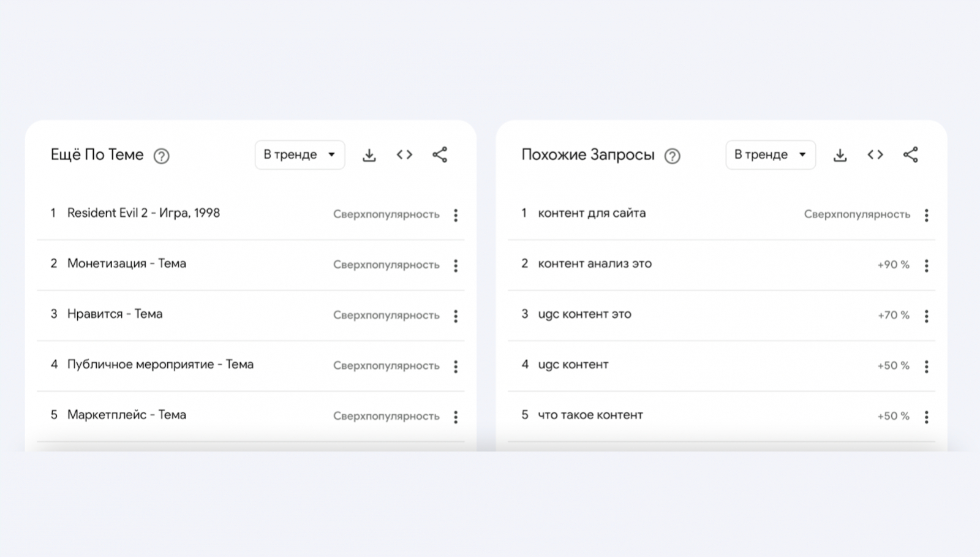Download the Ещё По Теме data
Image resolution: width=980 pixels, height=557 pixels.
[x=369, y=155]
